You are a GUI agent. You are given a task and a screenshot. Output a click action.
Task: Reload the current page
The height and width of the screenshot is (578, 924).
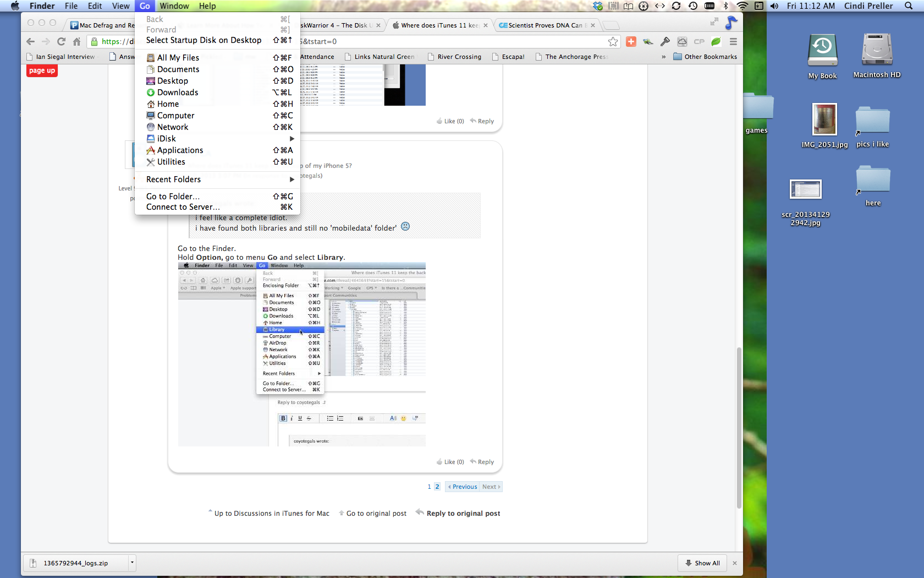pyautogui.click(x=61, y=41)
